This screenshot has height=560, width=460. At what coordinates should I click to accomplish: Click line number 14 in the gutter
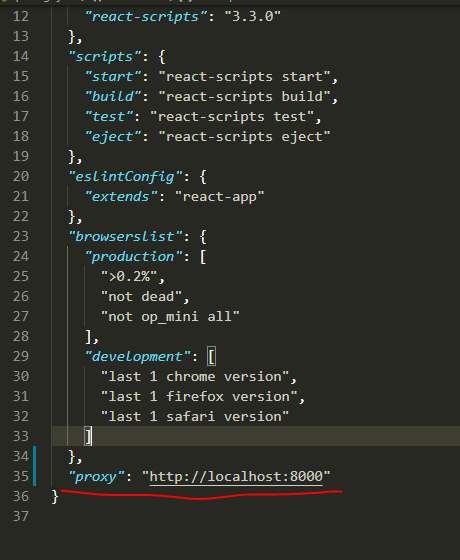click(x=21, y=56)
